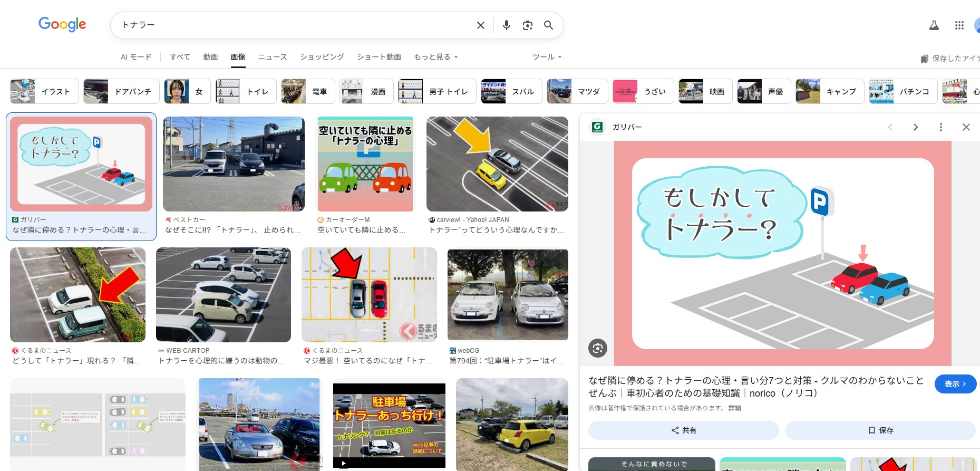Save image with 保存 button

click(x=880, y=430)
